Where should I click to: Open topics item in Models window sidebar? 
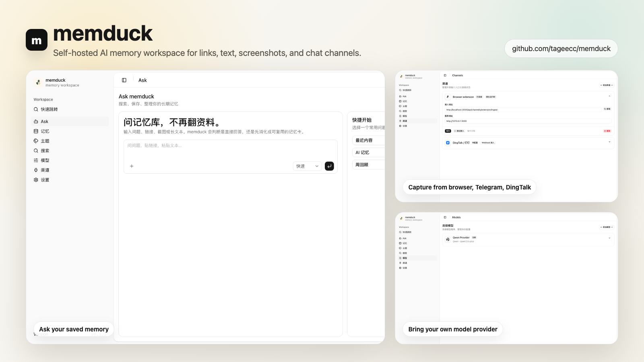[417, 248]
